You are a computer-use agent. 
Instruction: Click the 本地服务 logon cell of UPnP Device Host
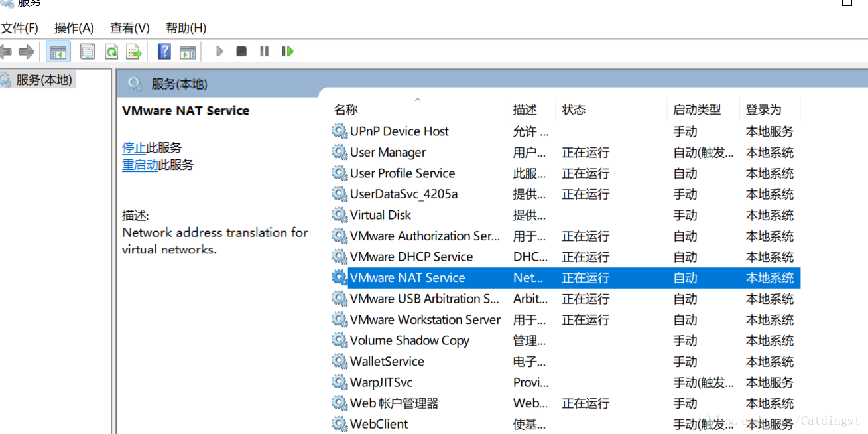[x=769, y=131]
